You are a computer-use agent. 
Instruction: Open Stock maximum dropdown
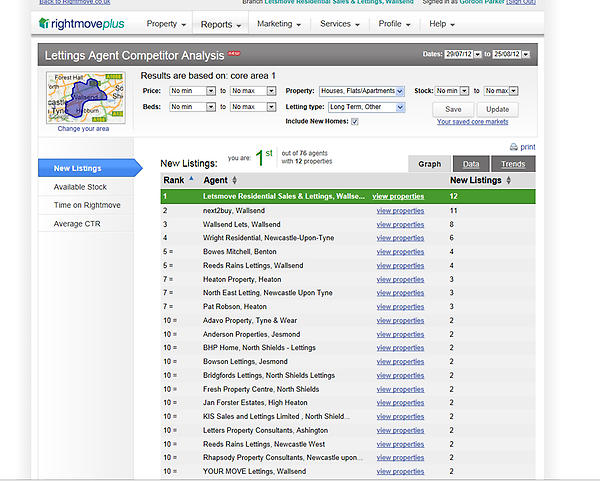coord(514,91)
